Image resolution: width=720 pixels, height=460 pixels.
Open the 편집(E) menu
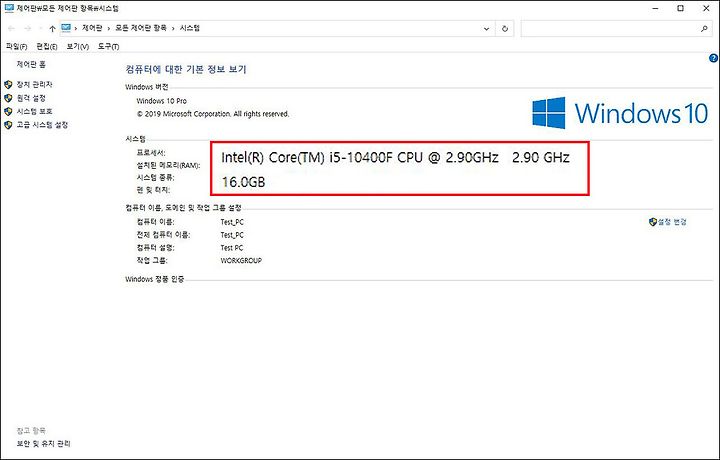[x=47, y=46]
